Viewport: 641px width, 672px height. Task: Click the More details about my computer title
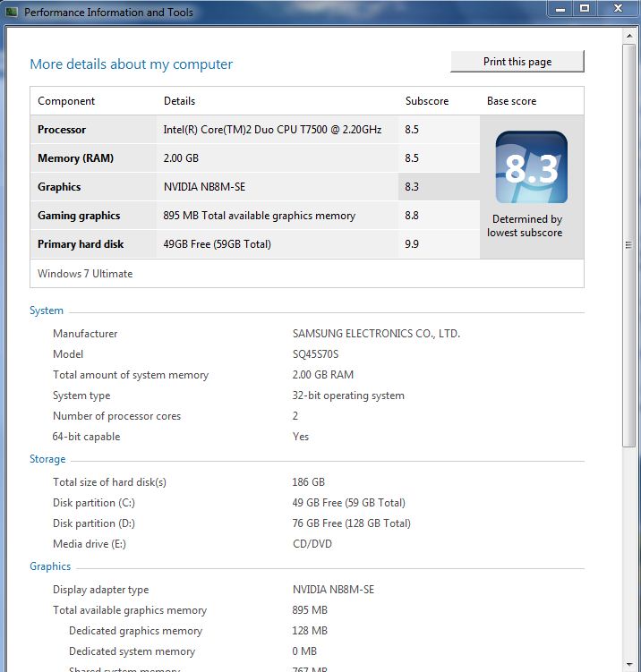point(132,64)
